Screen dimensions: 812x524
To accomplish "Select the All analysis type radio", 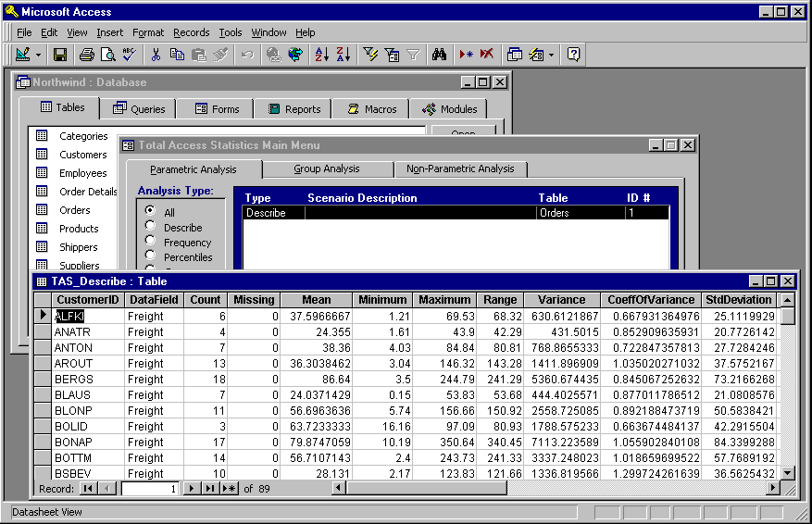I will pos(150,210).
